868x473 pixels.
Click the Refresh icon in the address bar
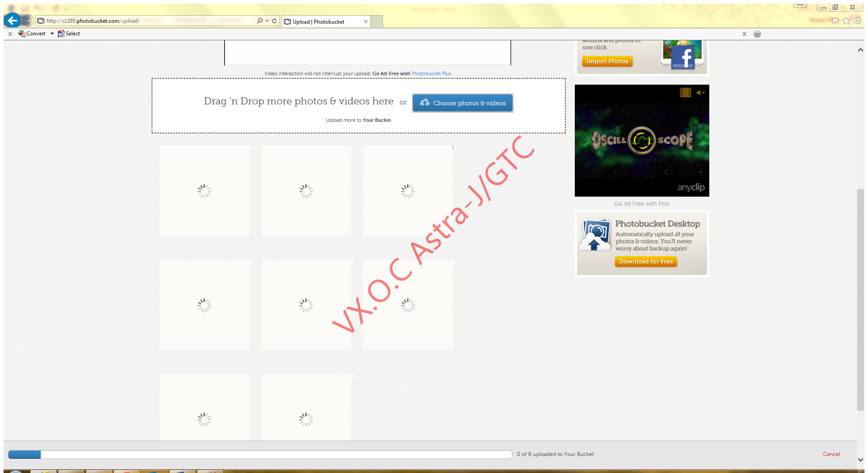(274, 21)
